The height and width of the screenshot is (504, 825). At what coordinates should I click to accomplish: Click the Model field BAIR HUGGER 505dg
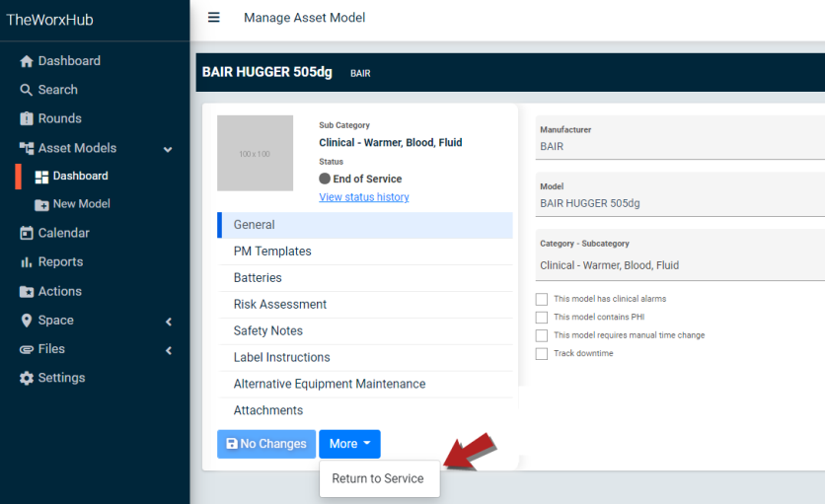pyautogui.click(x=680, y=194)
